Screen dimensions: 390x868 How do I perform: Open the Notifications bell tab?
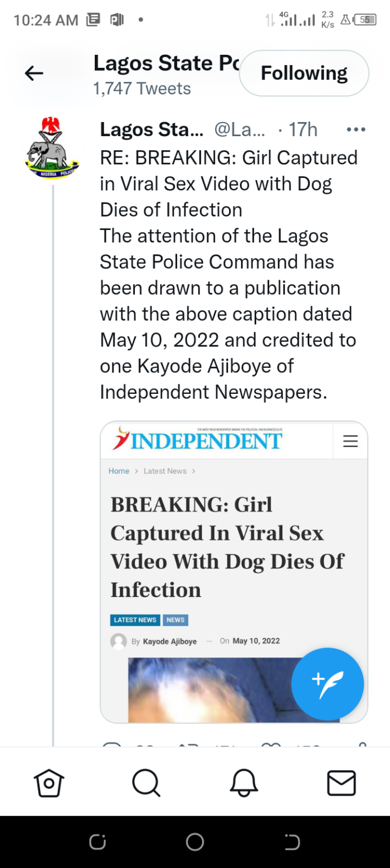(x=244, y=783)
